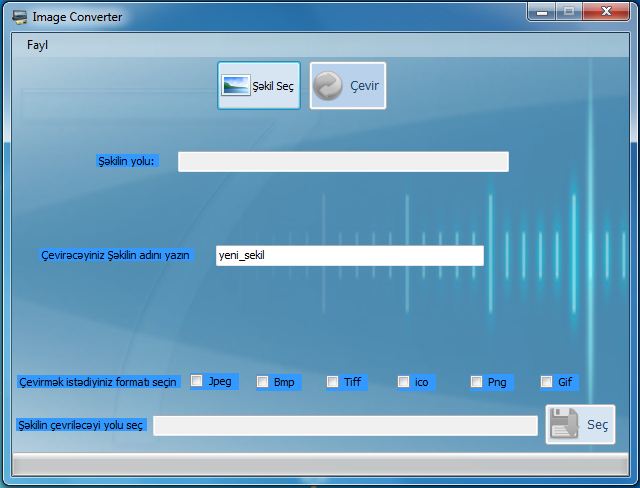Click the Çevirmək istədiyiniz formatı seçin label
This screenshot has height=488, width=640.
[x=98, y=382]
